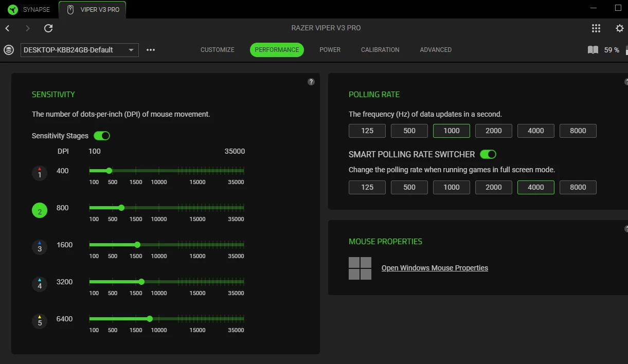Disable the Sensitivity Stages toggle
The image size is (628, 364).
(102, 136)
